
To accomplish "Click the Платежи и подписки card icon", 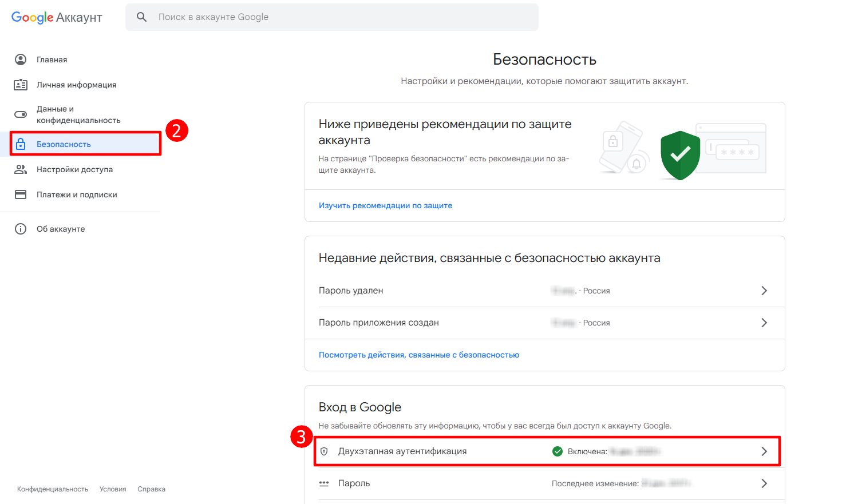I will tap(21, 195).
